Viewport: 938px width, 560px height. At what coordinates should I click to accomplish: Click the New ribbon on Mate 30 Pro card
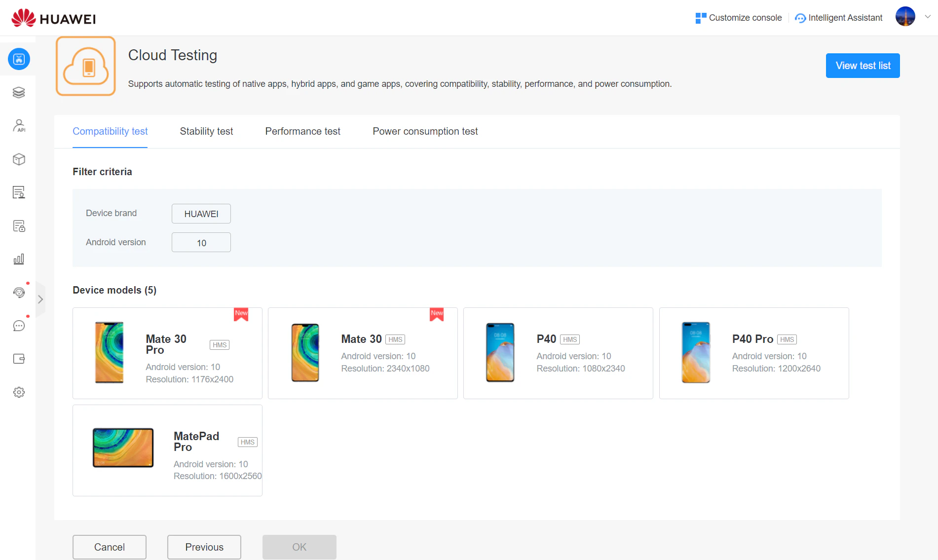241,314
